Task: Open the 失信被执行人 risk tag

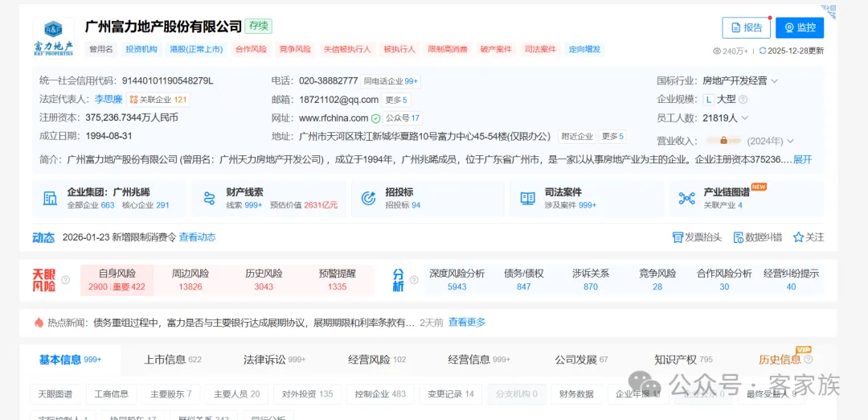Action: pos(347,49)
